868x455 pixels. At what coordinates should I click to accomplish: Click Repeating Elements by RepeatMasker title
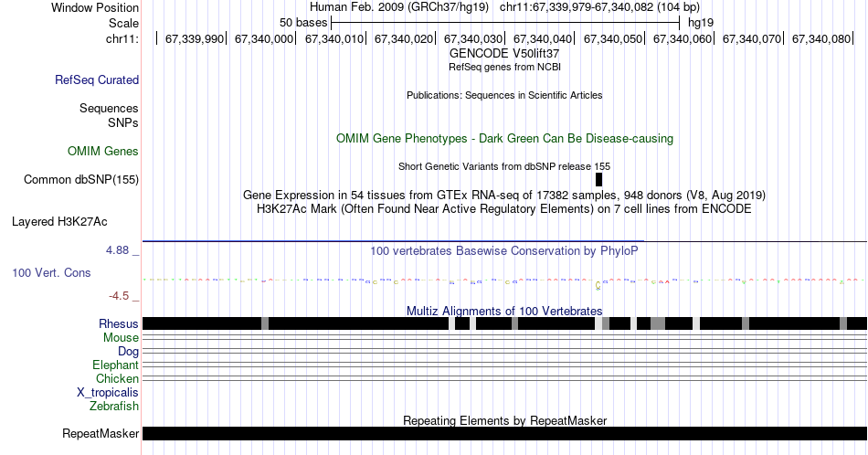point(504,420)
